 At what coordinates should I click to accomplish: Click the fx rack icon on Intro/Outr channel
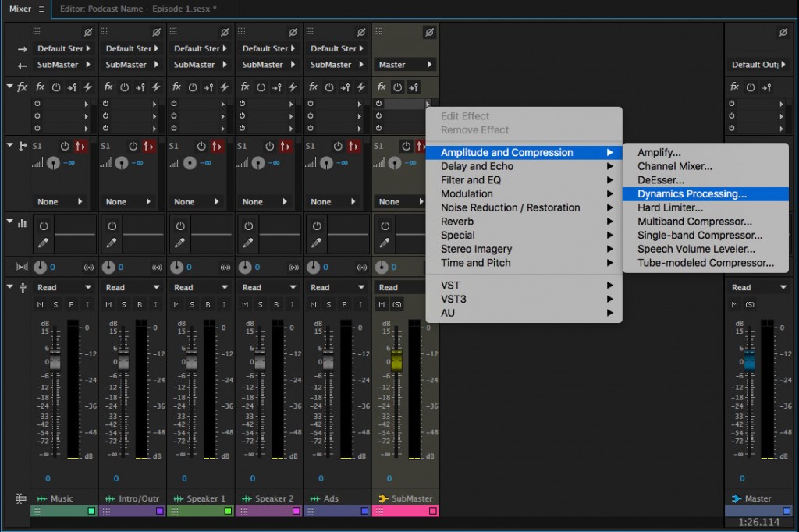coord(108,87)
